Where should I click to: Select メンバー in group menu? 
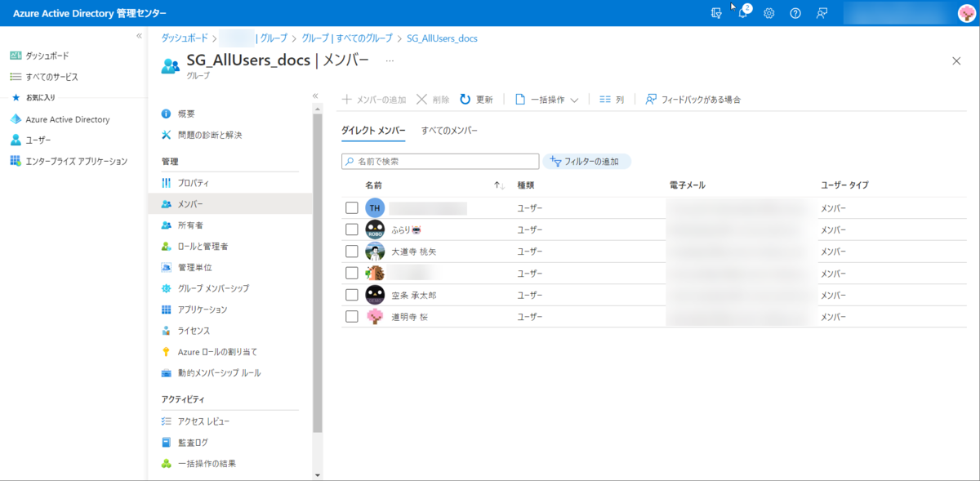tap(230, 204)
